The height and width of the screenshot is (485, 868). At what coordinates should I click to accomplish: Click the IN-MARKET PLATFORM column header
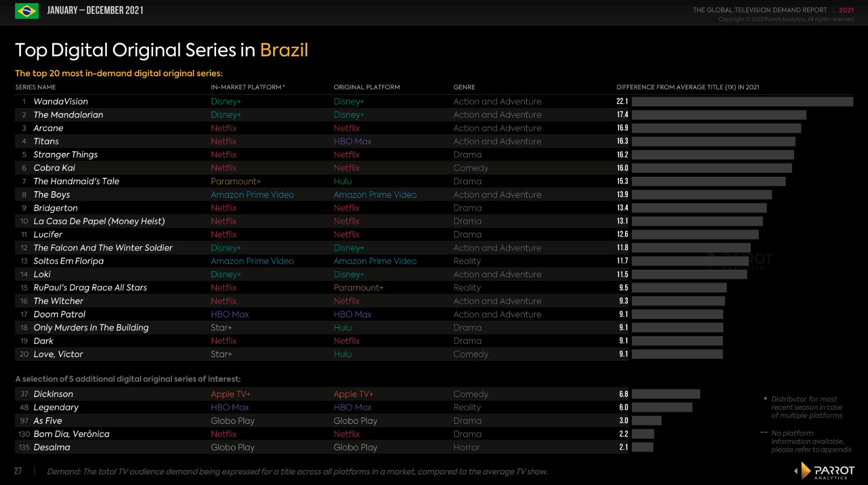[x=247, y=87]
